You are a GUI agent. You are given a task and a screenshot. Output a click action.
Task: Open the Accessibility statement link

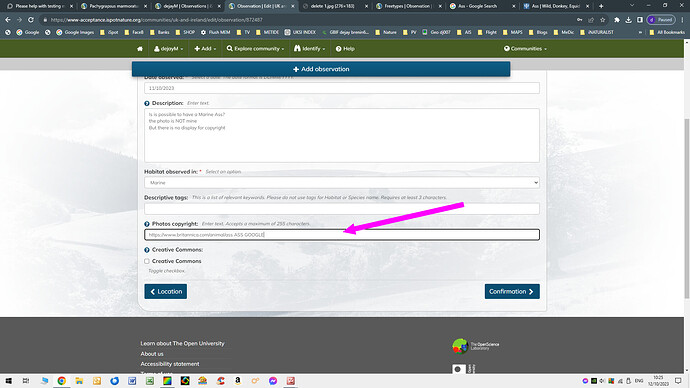170,364
